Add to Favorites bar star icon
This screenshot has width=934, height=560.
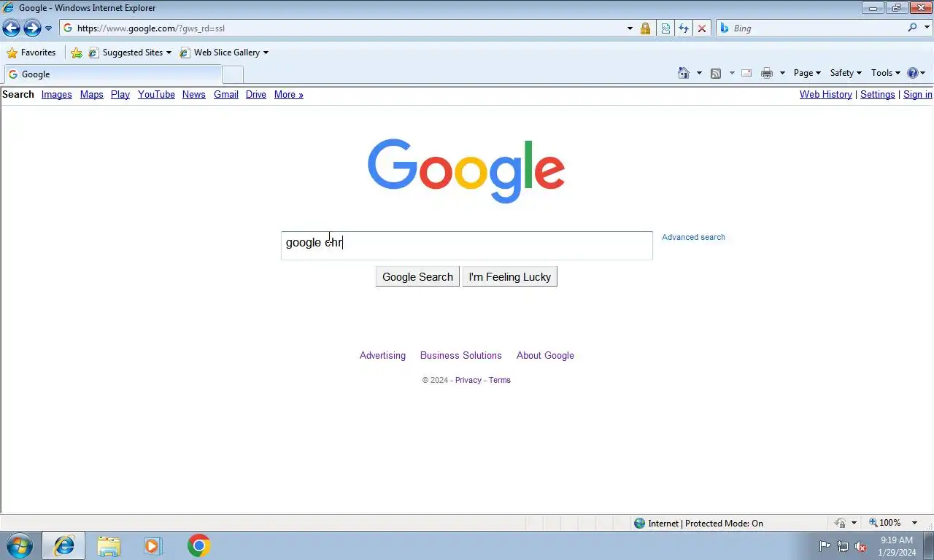point(77,52)
